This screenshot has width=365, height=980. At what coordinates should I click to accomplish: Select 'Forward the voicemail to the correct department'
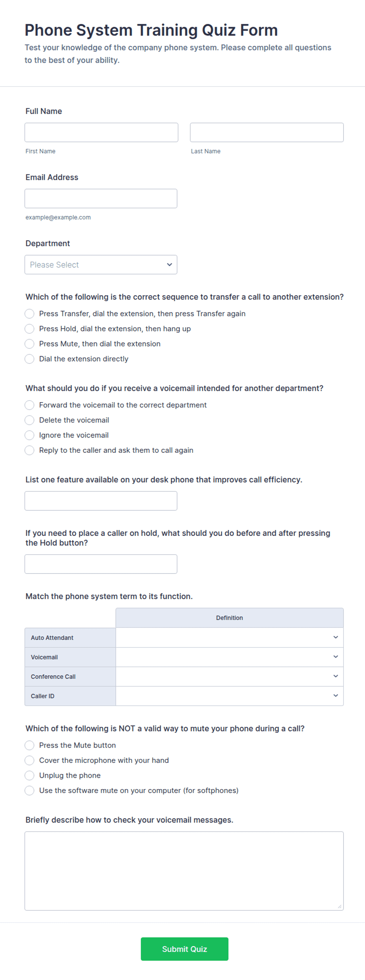click(x=29, y=405)
